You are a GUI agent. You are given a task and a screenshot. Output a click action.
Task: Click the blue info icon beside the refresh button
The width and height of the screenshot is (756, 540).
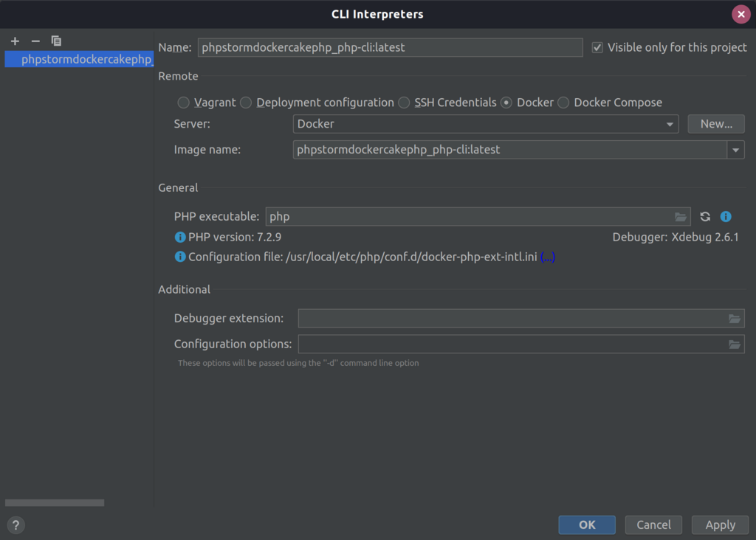pos(725,216)
